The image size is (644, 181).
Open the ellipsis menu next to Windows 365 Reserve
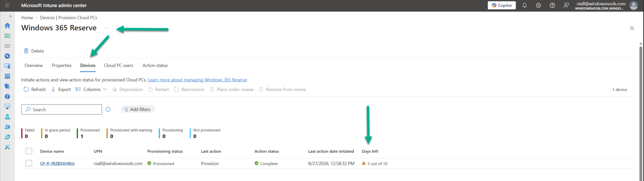(107, 28)
